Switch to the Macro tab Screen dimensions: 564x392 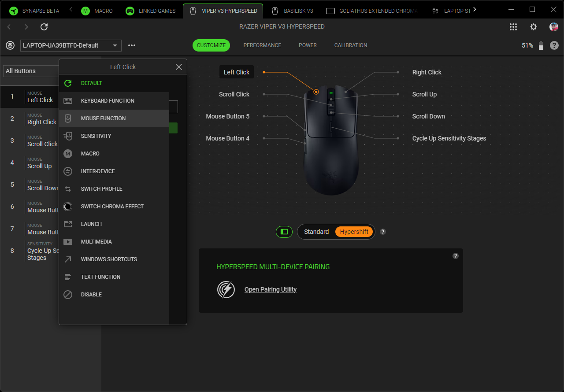[97, 11]
